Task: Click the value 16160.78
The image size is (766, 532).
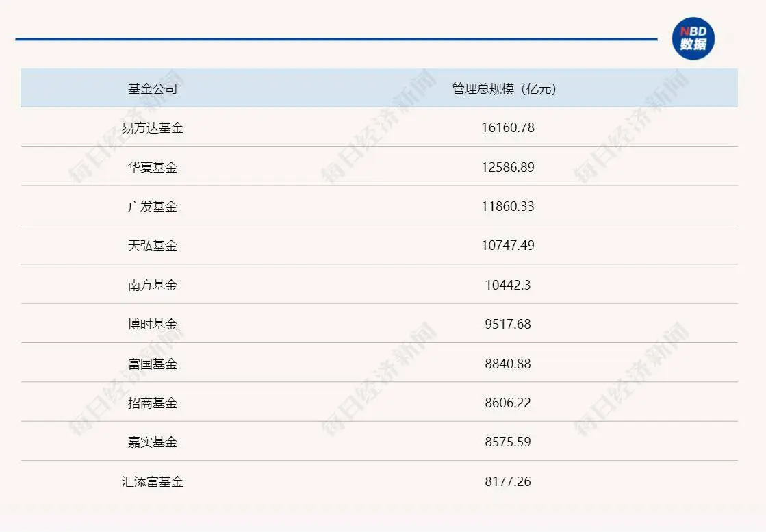Action: [x=507, y=127]
